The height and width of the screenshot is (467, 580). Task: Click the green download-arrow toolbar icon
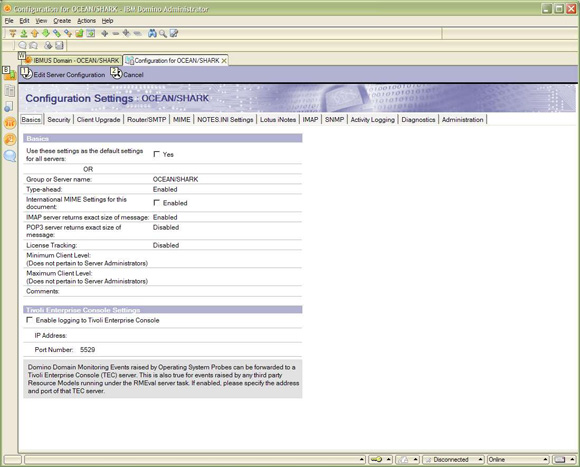24,34
